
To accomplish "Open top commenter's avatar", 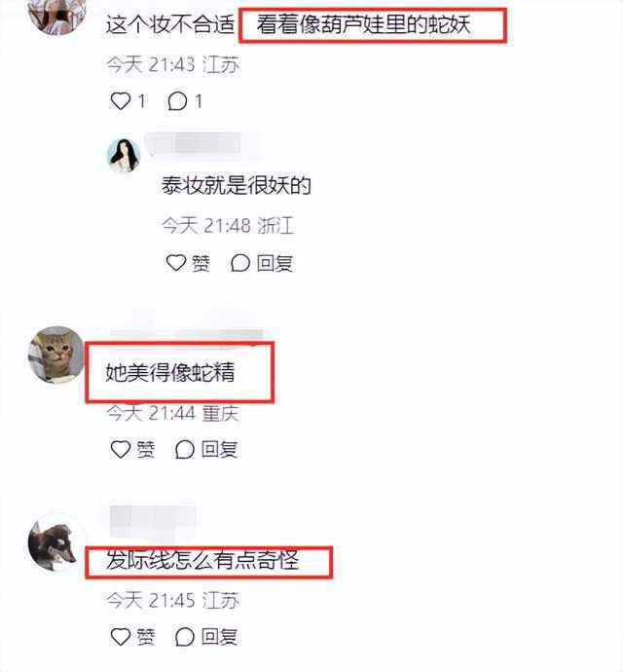I will pyautogui.click(x=57, y=15).
